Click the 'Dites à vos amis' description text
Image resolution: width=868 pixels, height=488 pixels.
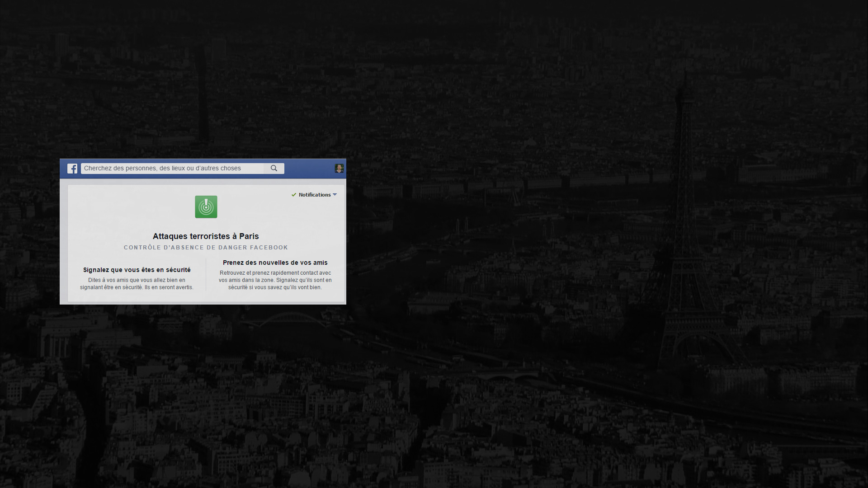click(x=137, y=284)
